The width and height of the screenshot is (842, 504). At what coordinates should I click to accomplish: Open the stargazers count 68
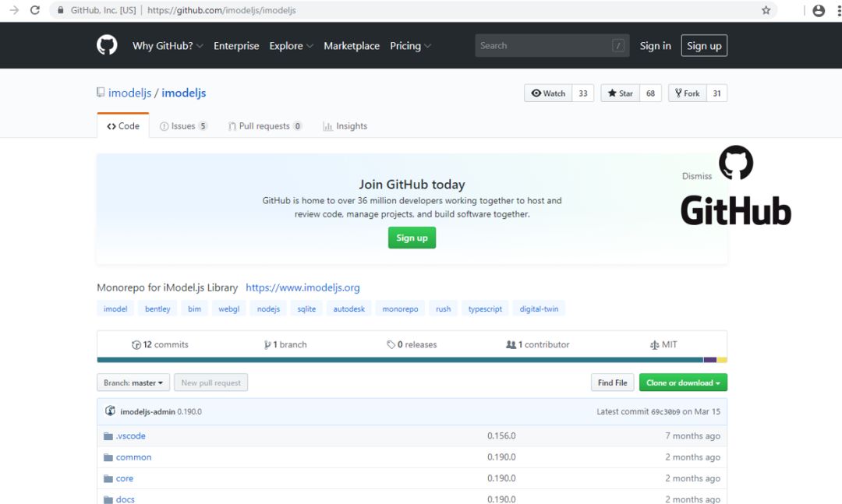tap(651, 93)
